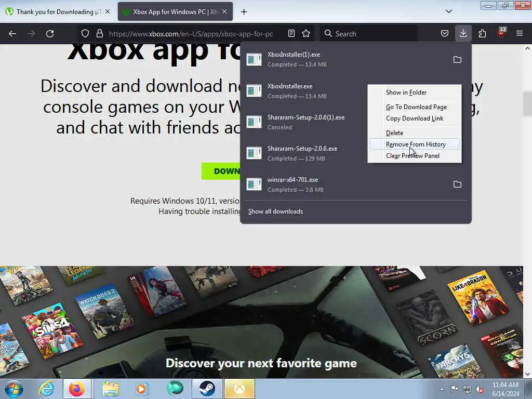Open a new browser tab

[x=244, y=12]
